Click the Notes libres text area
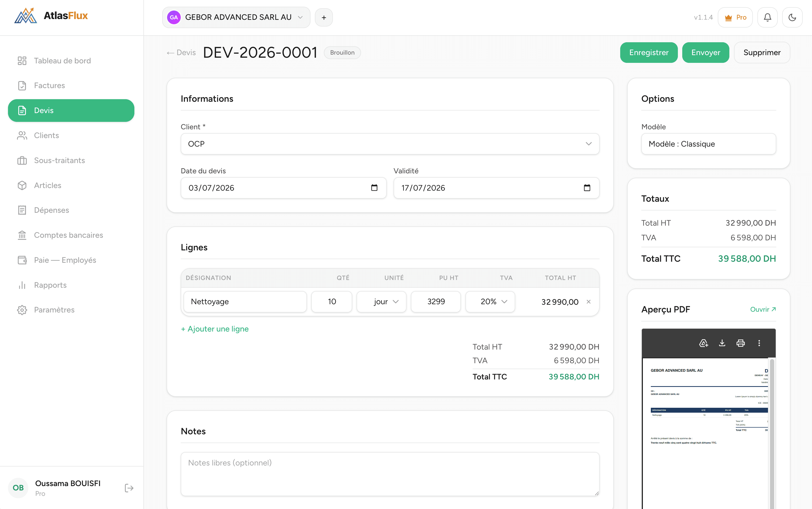 [390, 474]
